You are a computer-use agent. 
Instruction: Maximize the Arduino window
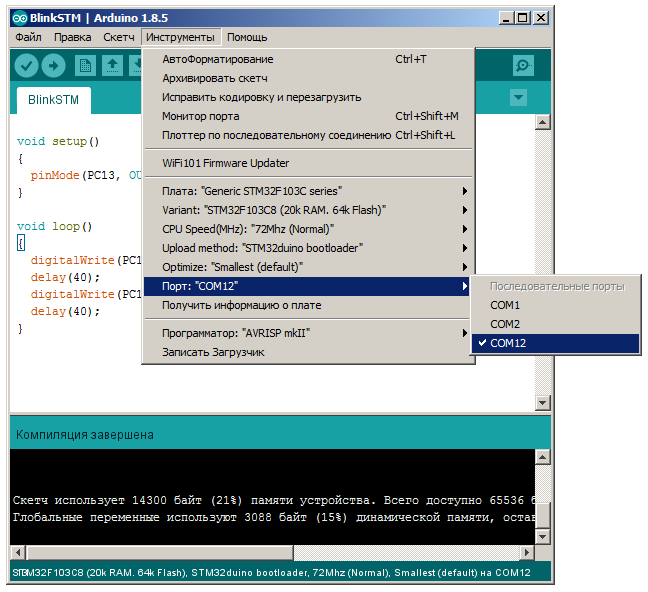tap(523, 18)
